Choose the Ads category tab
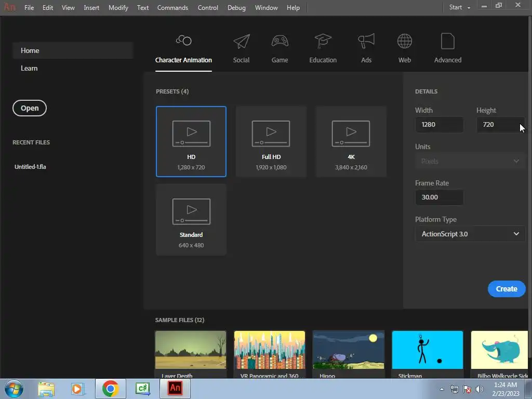 (x=366, y=49)
